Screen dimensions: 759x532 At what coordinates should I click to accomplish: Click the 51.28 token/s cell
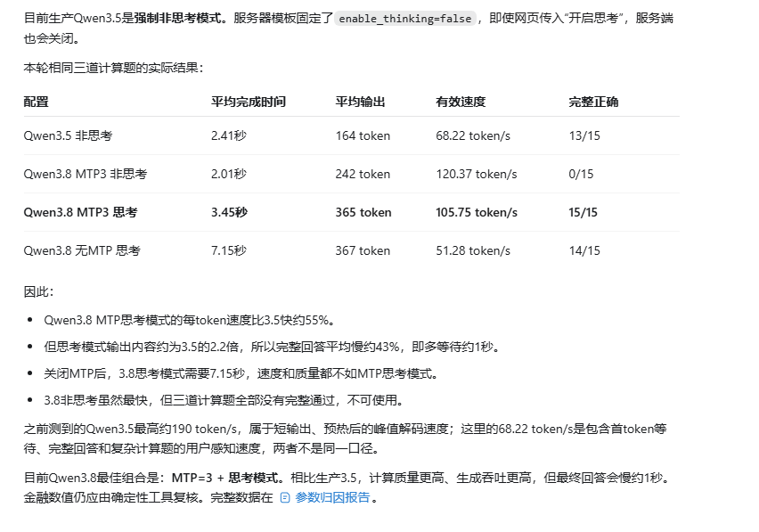click(x=473, y=250)
